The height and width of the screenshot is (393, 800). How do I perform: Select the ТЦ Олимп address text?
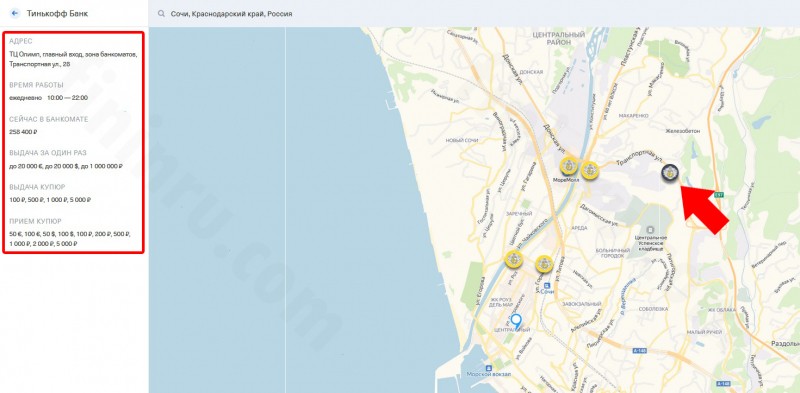(73, 59)
